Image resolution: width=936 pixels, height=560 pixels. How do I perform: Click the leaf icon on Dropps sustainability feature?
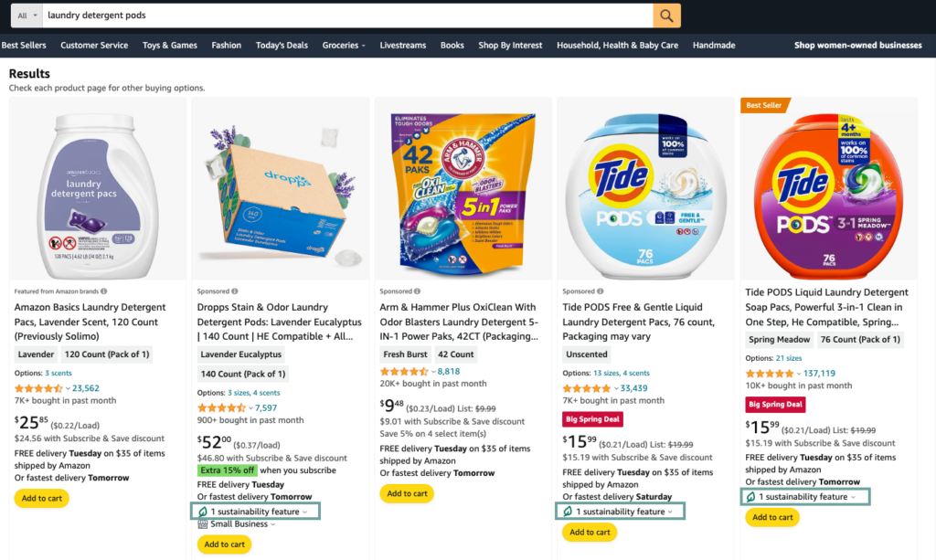coord(202,512)
